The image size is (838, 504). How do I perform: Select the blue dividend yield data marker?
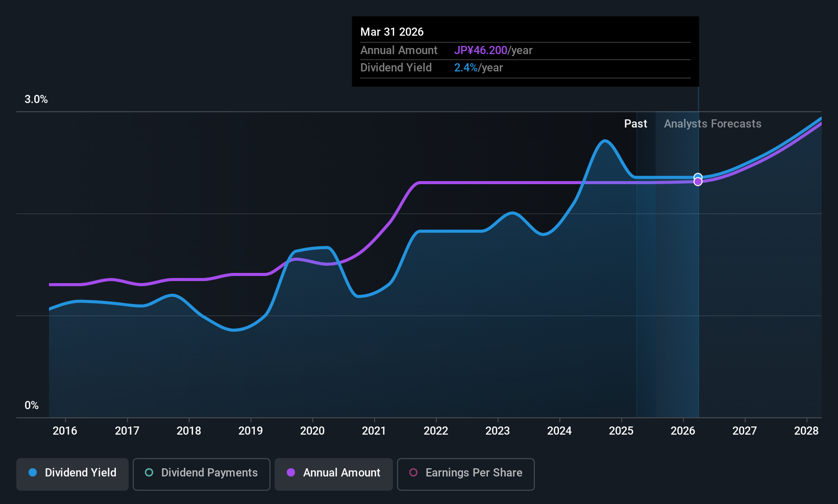pos(698,177)
